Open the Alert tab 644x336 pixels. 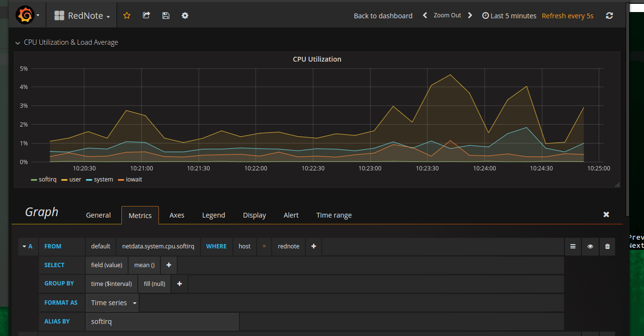click(x=291, y=215)
